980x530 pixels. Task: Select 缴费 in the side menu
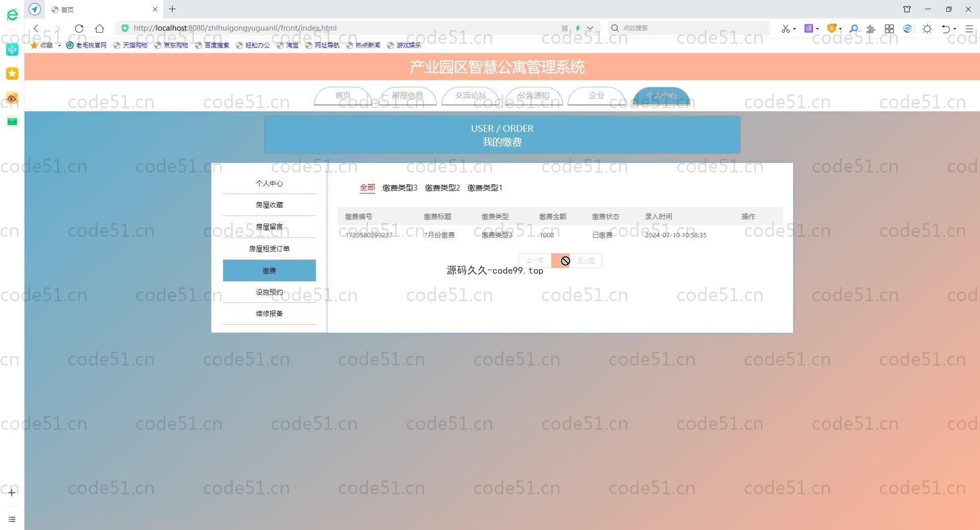click(269, 271)
